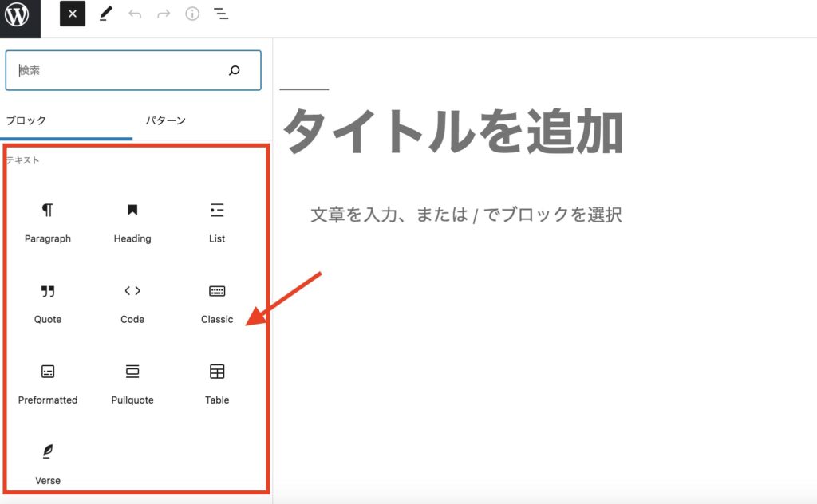Image resolution: width=817 pixels, height=504 pixels.
Task: Focus the block search field
Action: pos(133,70)
